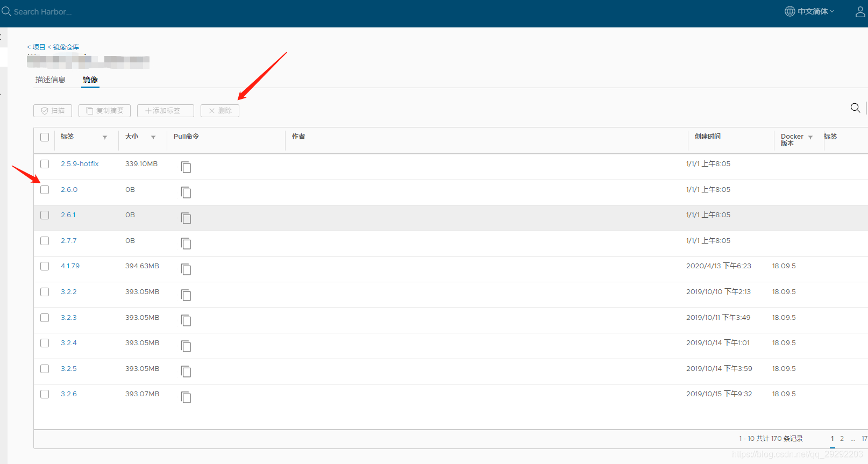This screenshot has width=868, height=464.
Task: Switch to the 描述信息 tab
Action: [x=51, y=80]
